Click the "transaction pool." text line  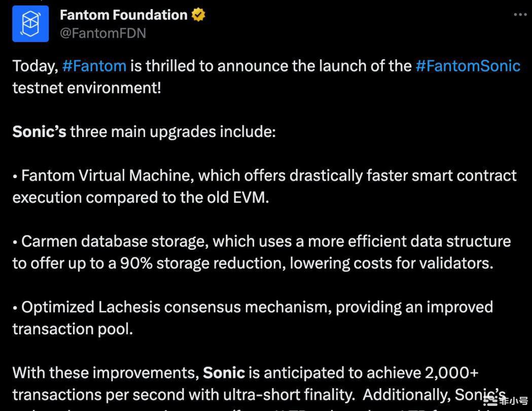point(73,329)
